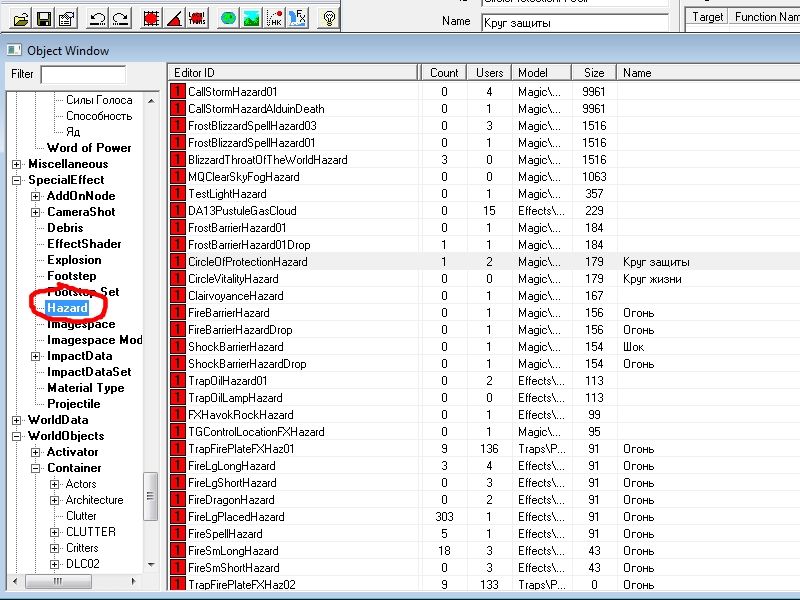Click red icon beside CircleOfProtectionHazard
Image resolution: width=800 pixels, height=600 pixels.
178,262
